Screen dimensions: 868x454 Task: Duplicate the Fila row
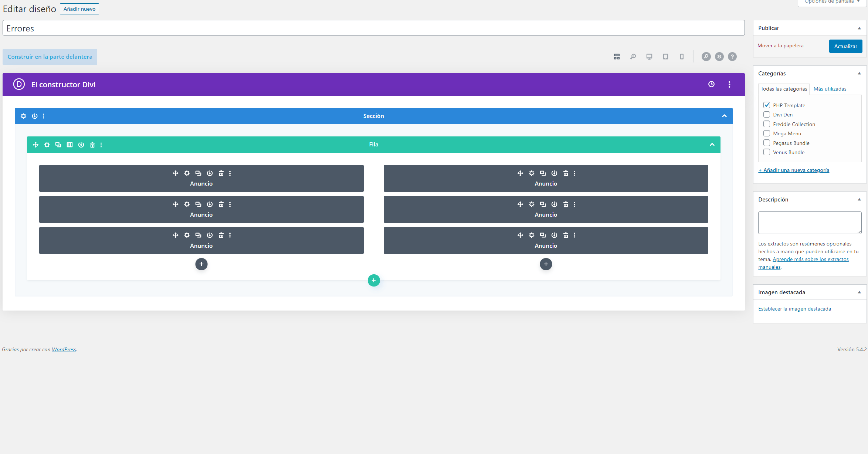click(x=58, y=145)
